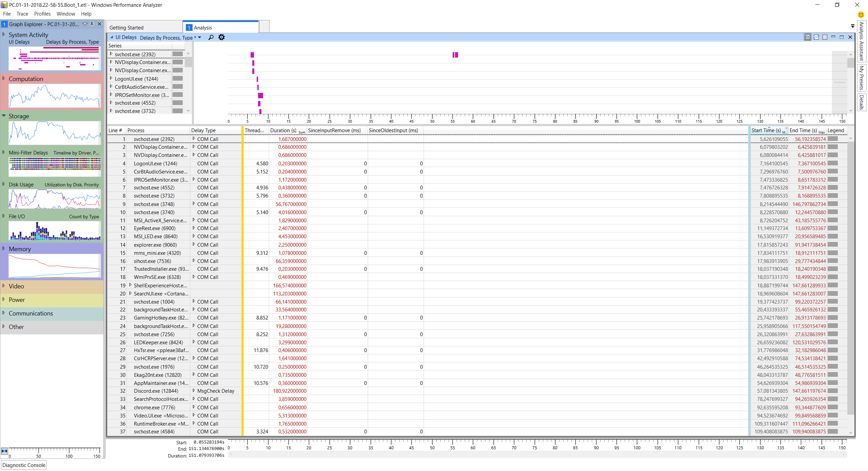Viewport: 868px width, 471px height.
Task: Expand the svchost.exe (2392) series entry
Action: (111, 54)
